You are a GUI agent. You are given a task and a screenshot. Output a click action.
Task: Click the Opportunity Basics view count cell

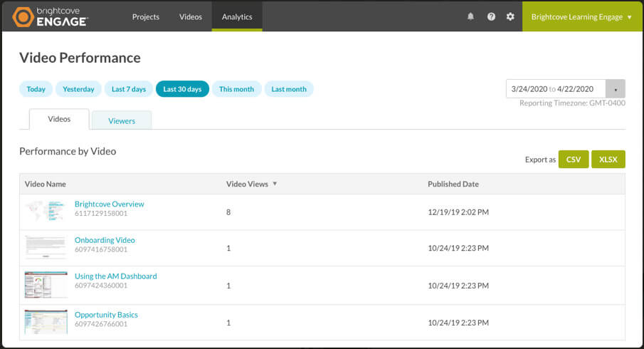(228, 323)
